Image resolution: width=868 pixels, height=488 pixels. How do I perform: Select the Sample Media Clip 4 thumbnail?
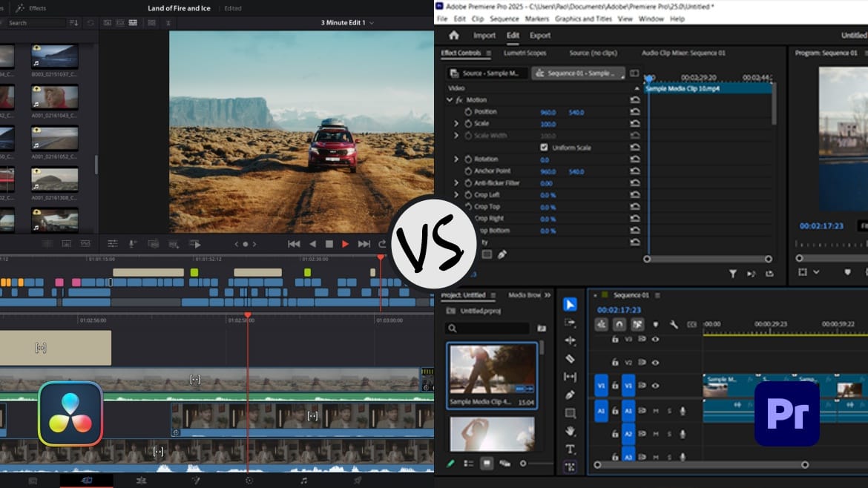click(x=492, y=370)
